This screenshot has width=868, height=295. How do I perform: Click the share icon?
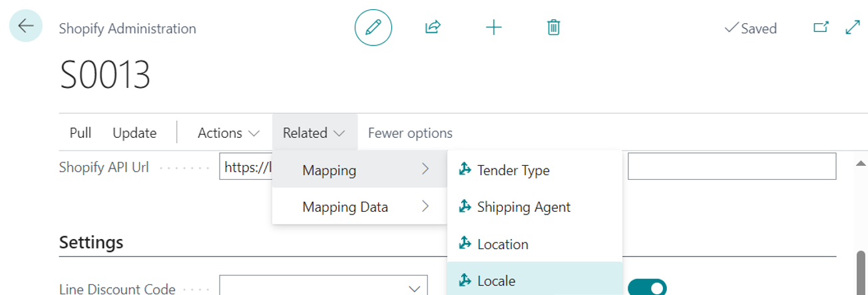tap(433, 27)
